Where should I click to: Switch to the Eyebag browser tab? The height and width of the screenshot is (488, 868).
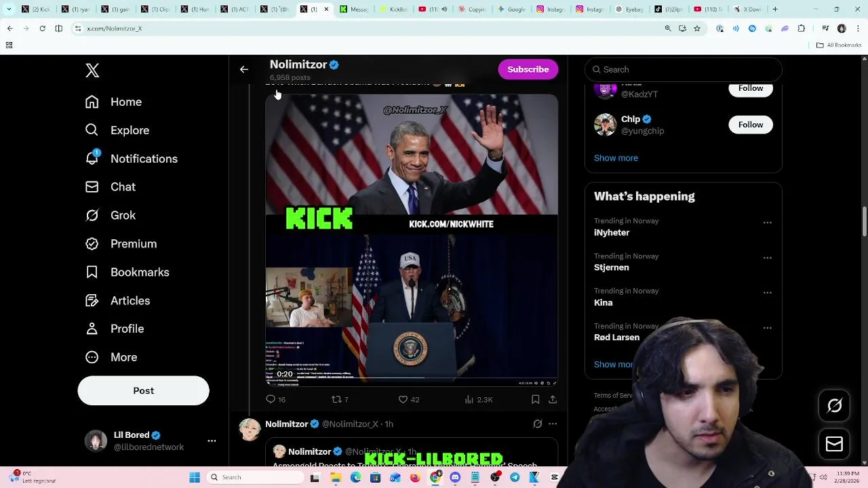[630, 9]
